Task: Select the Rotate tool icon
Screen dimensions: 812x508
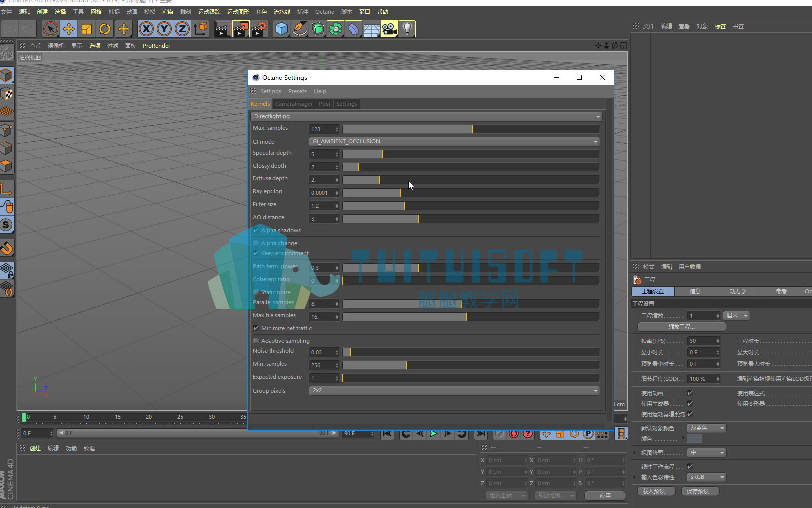Action: (104, 29)
